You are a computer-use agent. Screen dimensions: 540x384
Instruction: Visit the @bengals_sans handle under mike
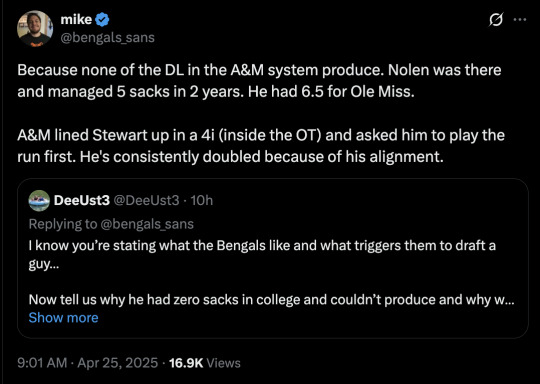(107, 38)
